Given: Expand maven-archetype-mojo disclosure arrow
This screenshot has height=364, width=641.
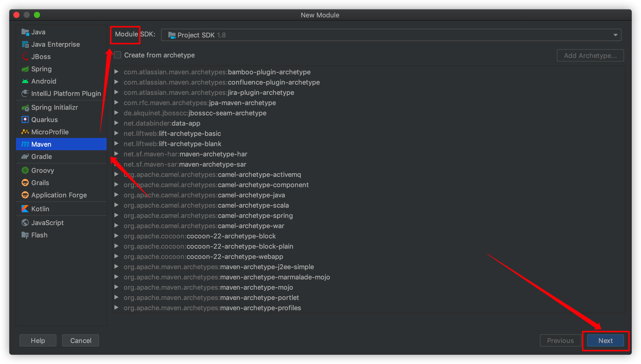Looking at the screenshot, I should click(x=116, y=287).
